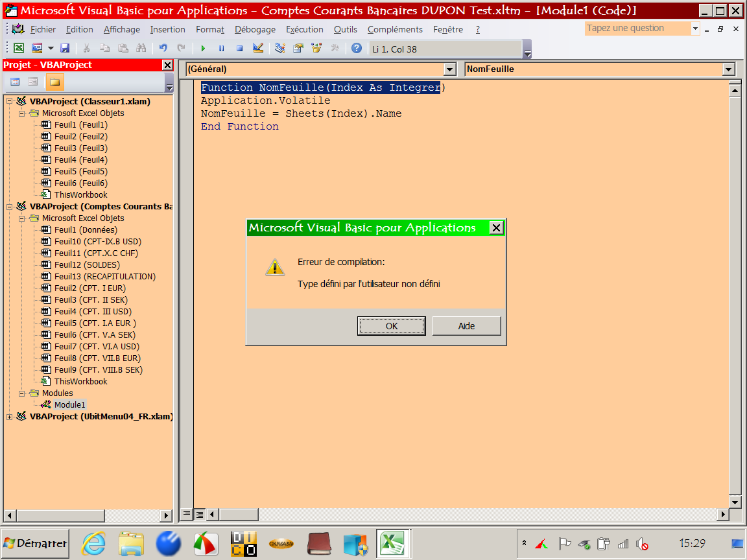This screenshot has height=560, width=747.
Task: Open Windows Explorer folder on taskbar
Action: [x=131, y=543]
